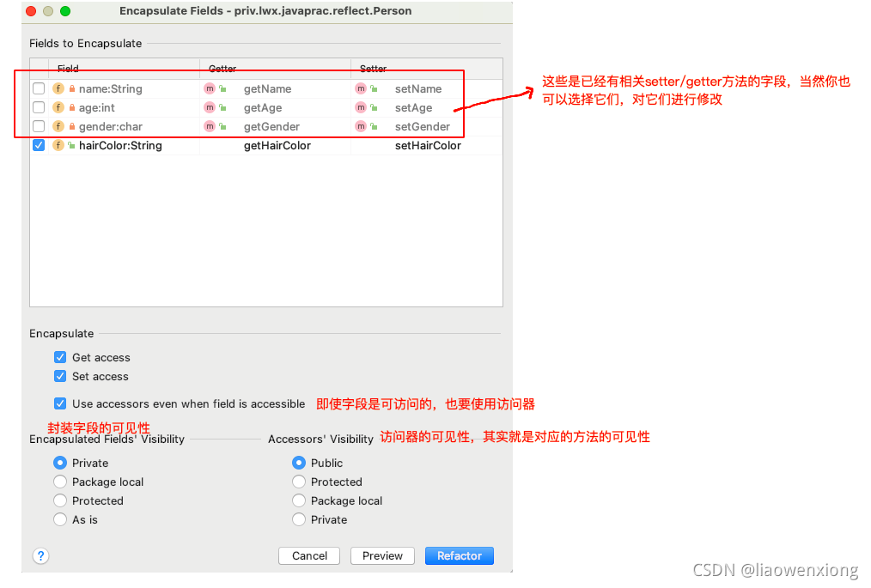Click the Getter column header
Viewport: 871px width, 588px height.
276,69
